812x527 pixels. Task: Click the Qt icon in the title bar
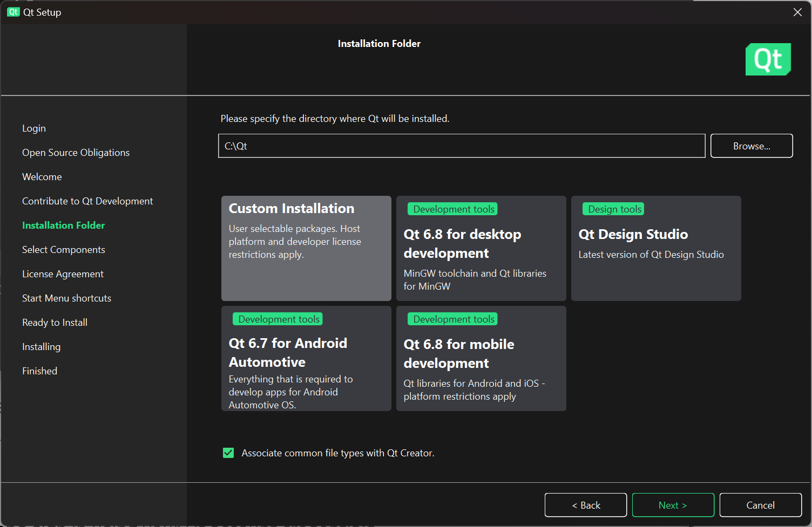coord(13,12)
